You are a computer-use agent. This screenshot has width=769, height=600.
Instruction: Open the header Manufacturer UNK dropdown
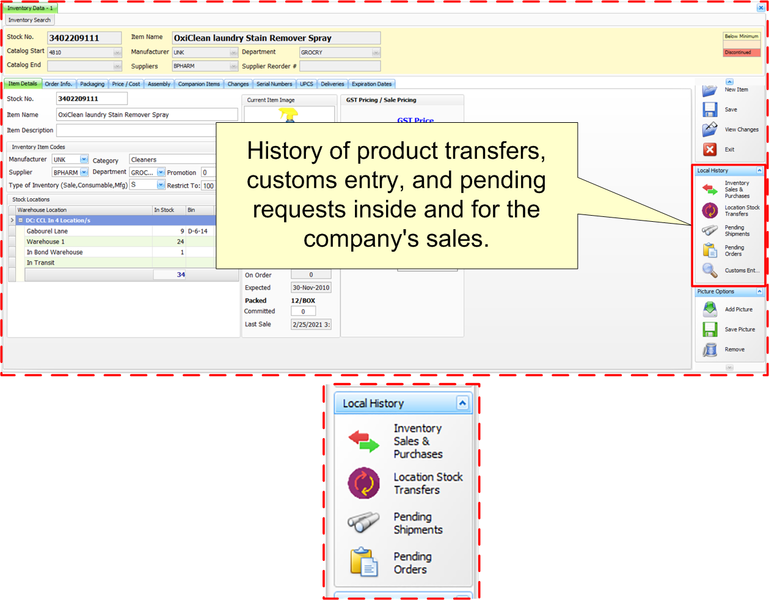pyautogui.click(x=234, y=52)
